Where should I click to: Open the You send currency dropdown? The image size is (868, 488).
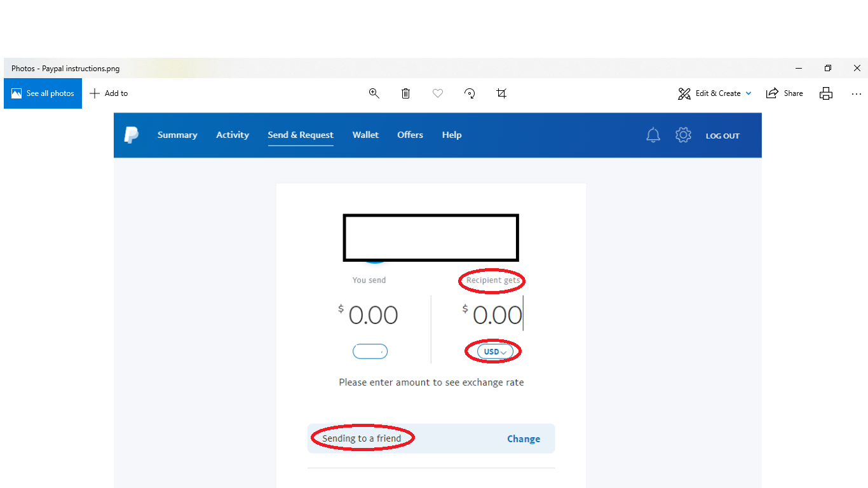point(370,351)
